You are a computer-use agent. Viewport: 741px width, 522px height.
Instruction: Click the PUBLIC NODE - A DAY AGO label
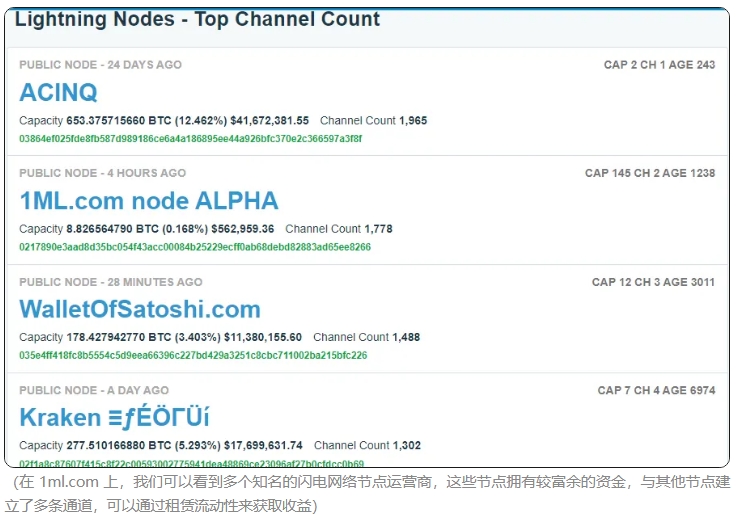tap(94, 390)
